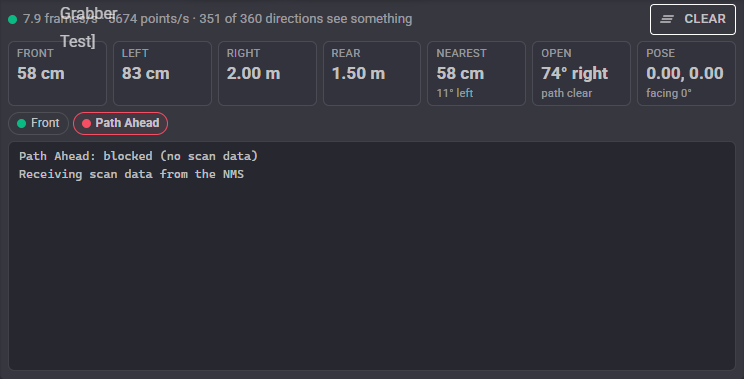Click the lines icon in the CLEAR button
Viewport: 744px width, 379px height.
(667, 19)
